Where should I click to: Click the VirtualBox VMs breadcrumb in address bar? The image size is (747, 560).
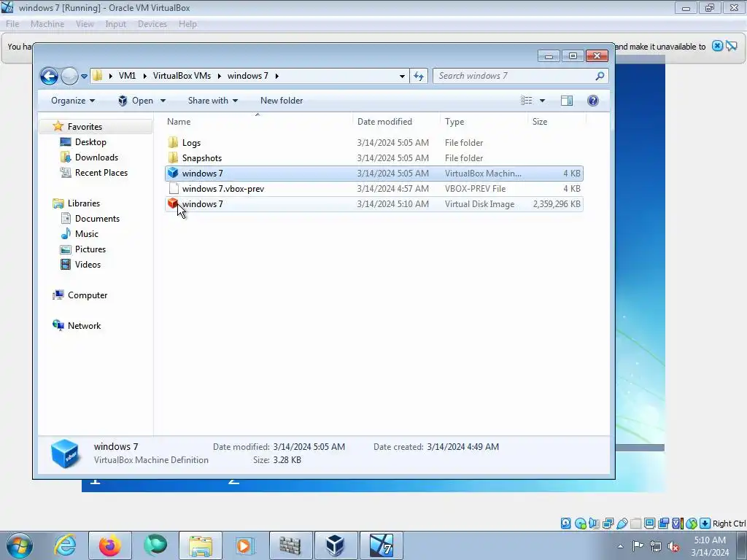point(182,76)
